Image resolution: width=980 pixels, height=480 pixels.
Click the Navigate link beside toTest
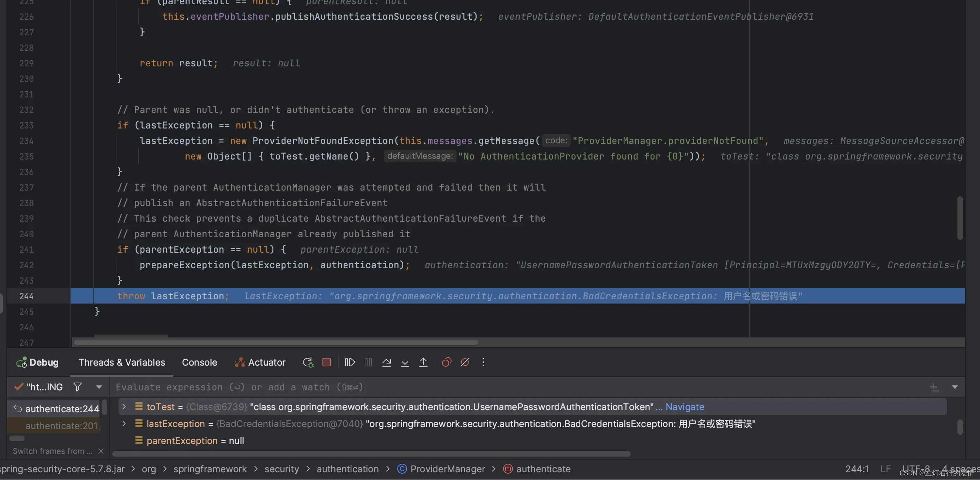click(x=685, y=407)
